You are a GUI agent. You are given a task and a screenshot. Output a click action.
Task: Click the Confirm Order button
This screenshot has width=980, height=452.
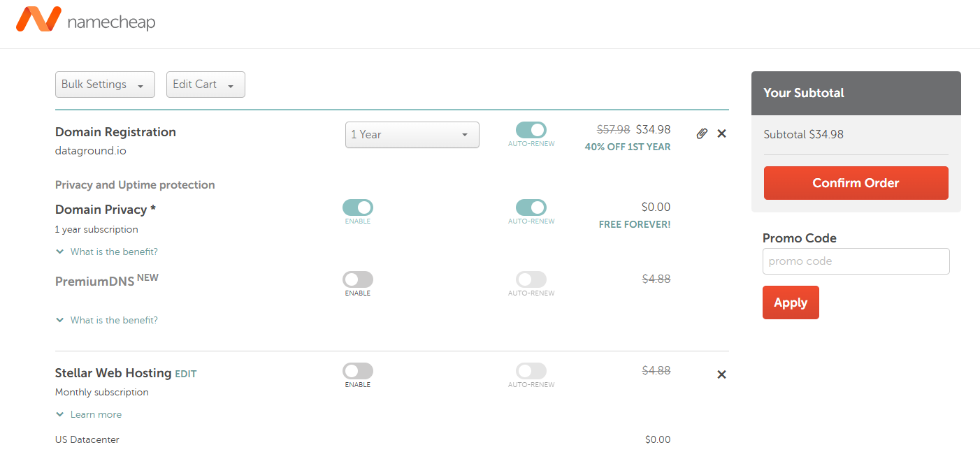pos(856,182)
